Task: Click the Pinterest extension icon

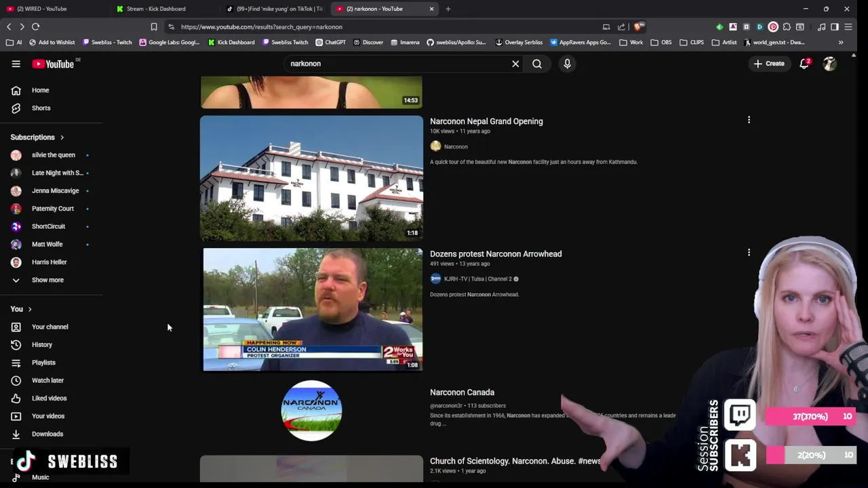Action: point(773,27)
